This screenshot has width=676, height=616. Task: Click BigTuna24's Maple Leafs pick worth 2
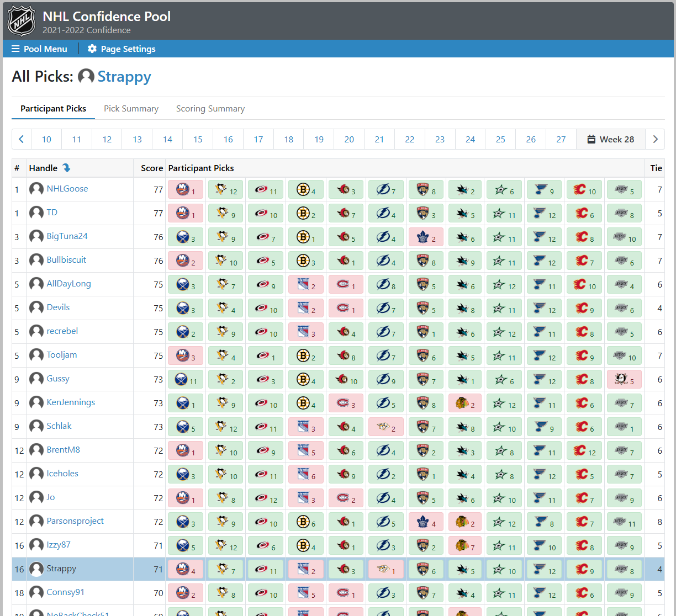425,237
